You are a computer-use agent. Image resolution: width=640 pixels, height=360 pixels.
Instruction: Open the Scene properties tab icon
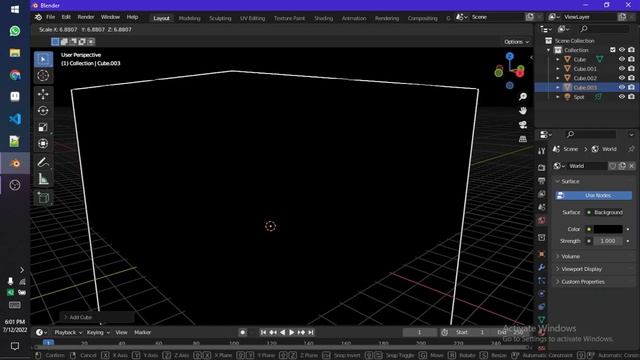click(542, 207)
